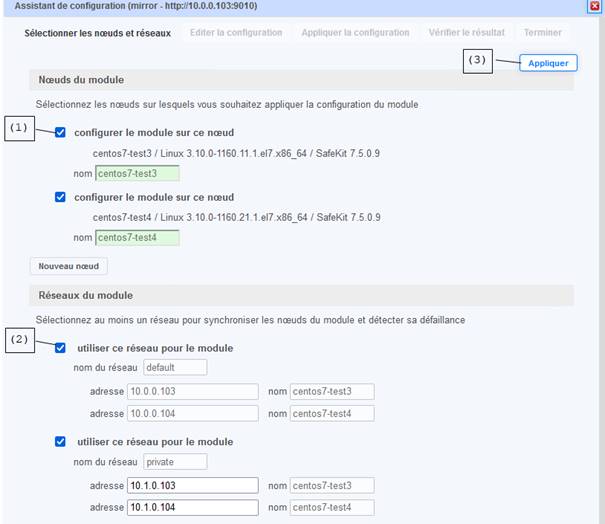
Task: Click the 10.1.0.103 address field
Action: click(192, 485)
